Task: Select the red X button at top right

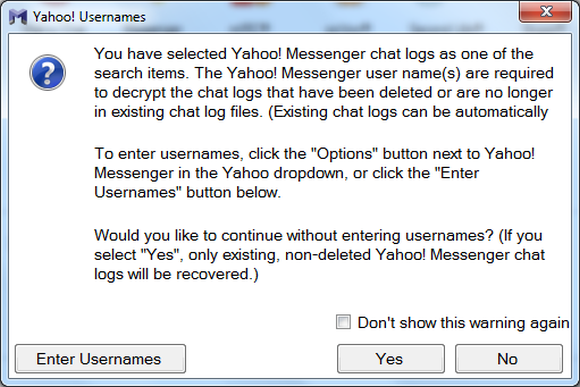Action: pyautogui.click(x=545, y=12)
